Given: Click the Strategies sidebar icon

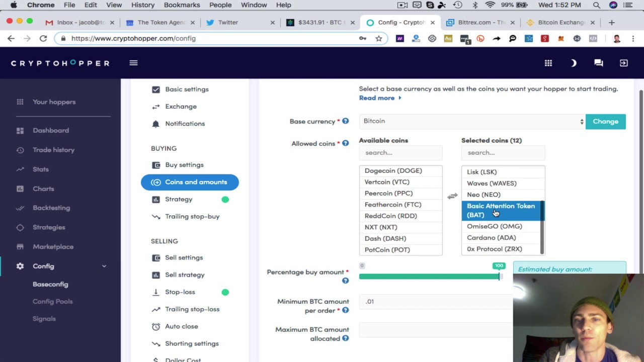Looking at the screenshot, I should click(x=20, y=227).
